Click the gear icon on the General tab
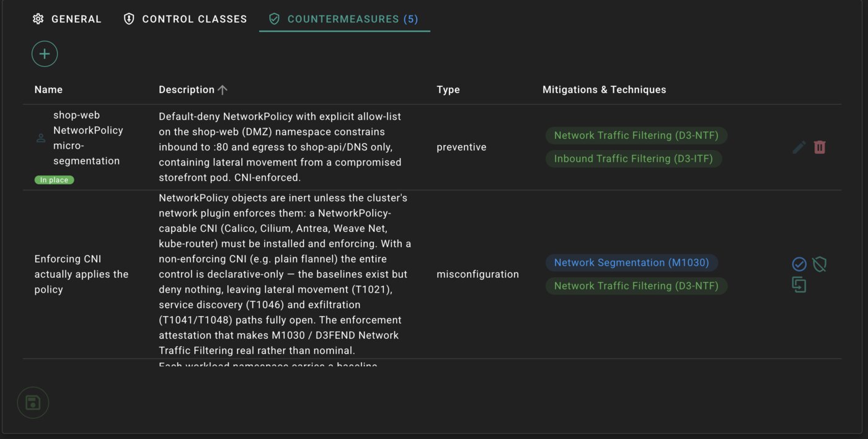Viewport: 868px width, 439px height. tap(38, 19)
